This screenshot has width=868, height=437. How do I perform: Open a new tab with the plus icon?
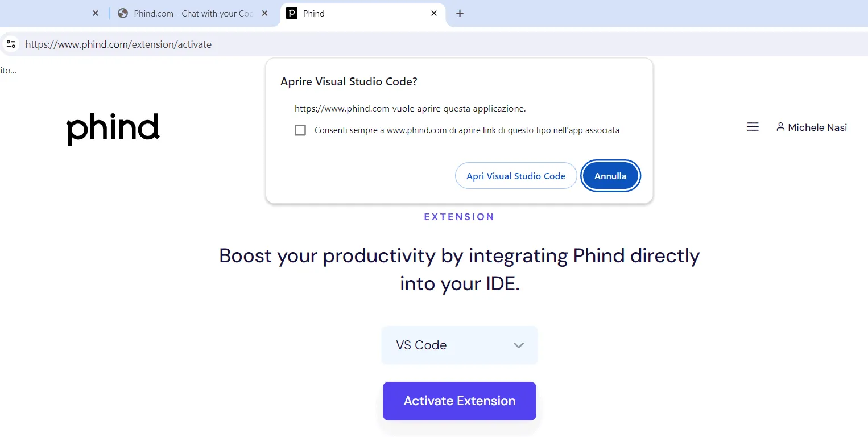click(x=460, y=13)
